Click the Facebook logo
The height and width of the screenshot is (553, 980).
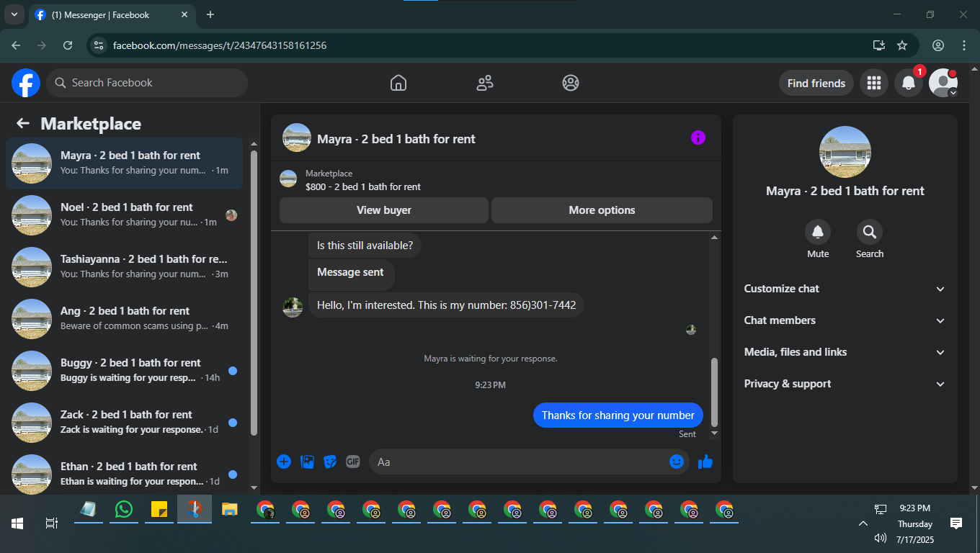pyautogui.click(x=26, y=83)
